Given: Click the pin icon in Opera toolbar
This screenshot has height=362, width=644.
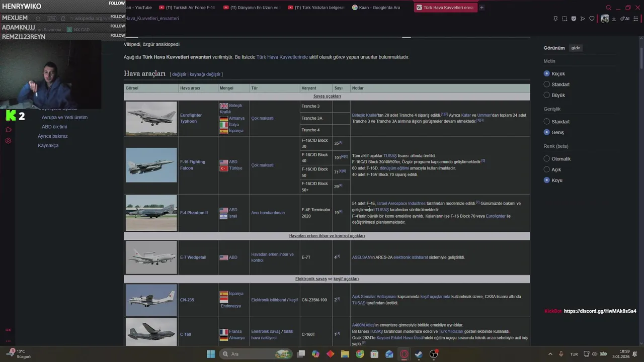Looking at the screenshot, I should (555, 19).
